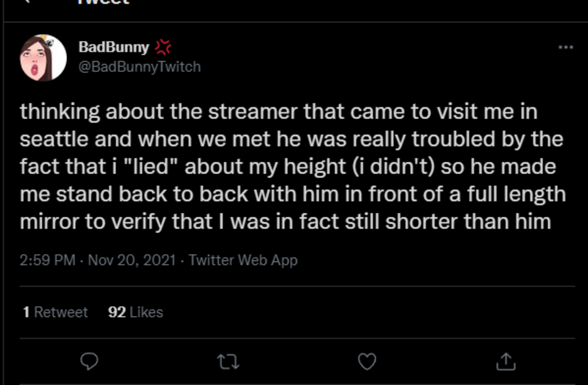Click the anger emoji beside BadBunny
The image size is (588, 385).
click(163, 47)
